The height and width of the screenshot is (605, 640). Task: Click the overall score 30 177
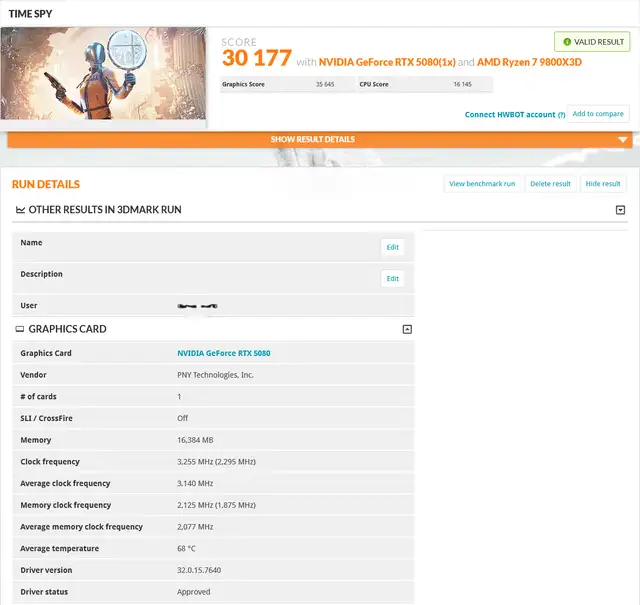257,58
